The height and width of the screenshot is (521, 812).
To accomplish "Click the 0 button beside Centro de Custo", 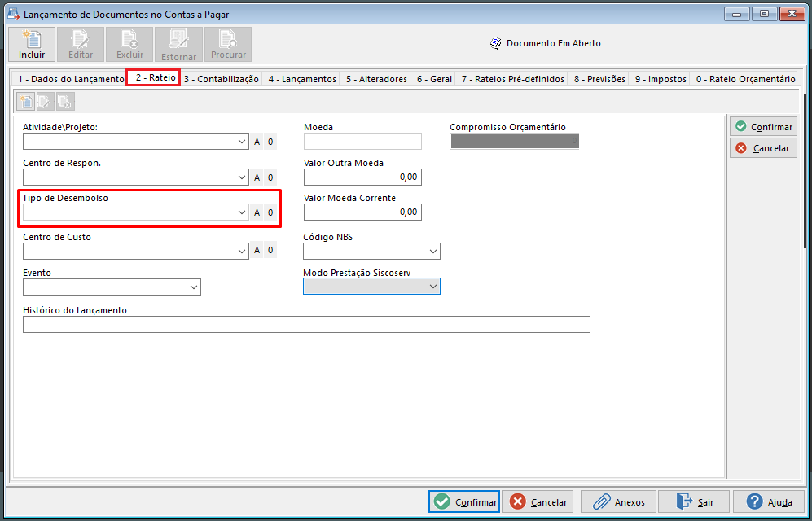I will coord(270,250).
